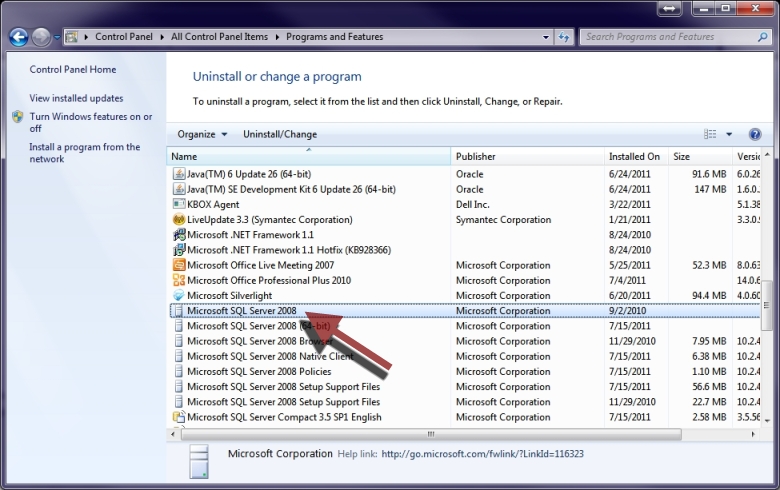The height and width of the screenshot is (490, 780).
Task: Click the Dell Inc. publisher cell
Action: tap(473, 204)
